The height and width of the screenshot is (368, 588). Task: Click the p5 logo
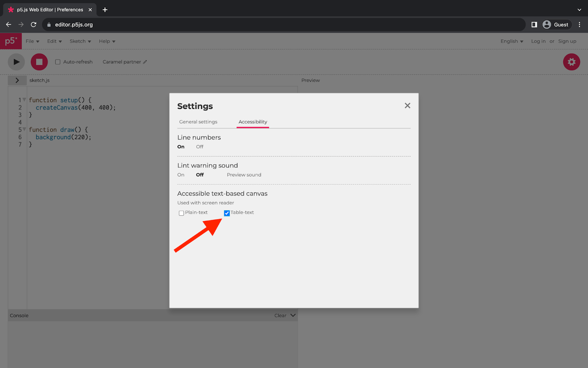pyautogui.click(x=11, y=41)
